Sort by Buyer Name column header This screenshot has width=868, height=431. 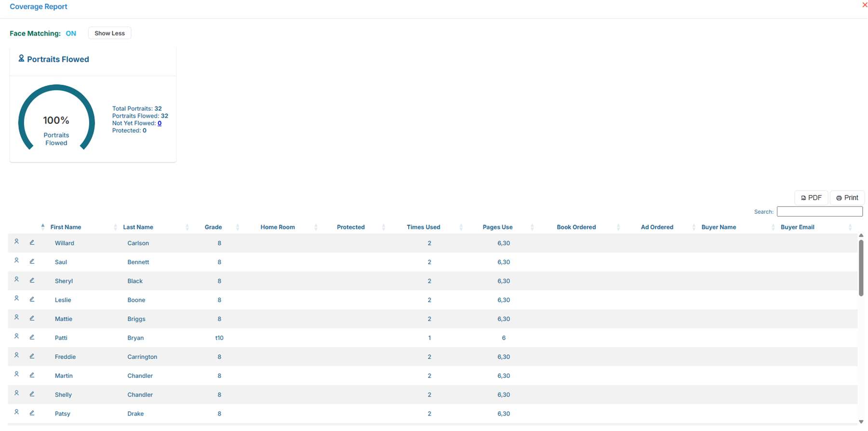[719, 227]
